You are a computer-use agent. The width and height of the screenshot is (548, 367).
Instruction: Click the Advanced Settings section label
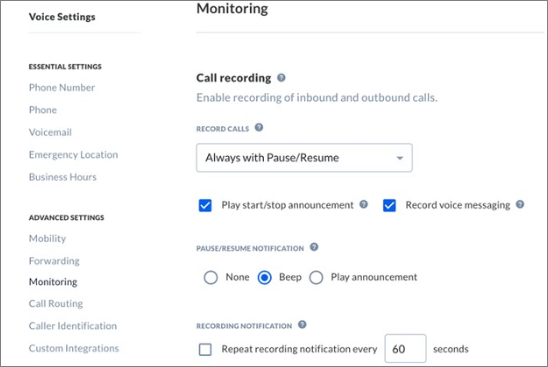pyautogui.click(x=66, y=217)
